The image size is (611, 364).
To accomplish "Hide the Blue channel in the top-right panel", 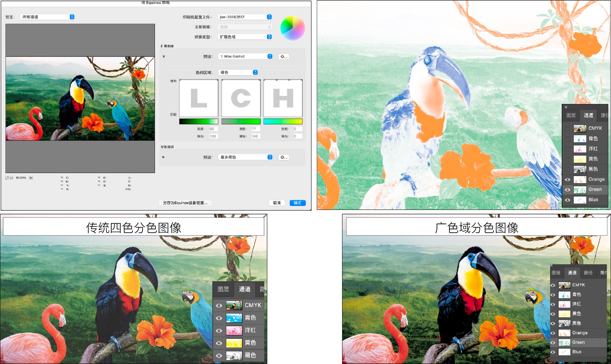I will coord(567,200).
